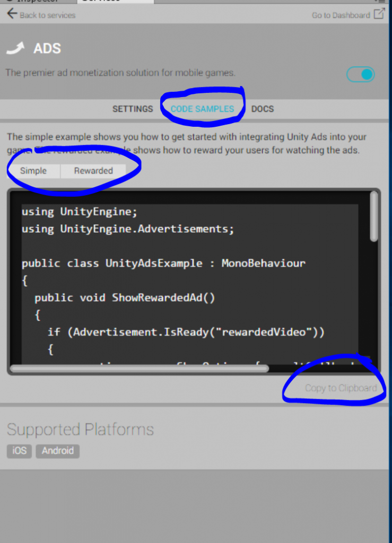
Task: Click the 'public void ShowRewardedAd()' line
Action: [125, 298]
